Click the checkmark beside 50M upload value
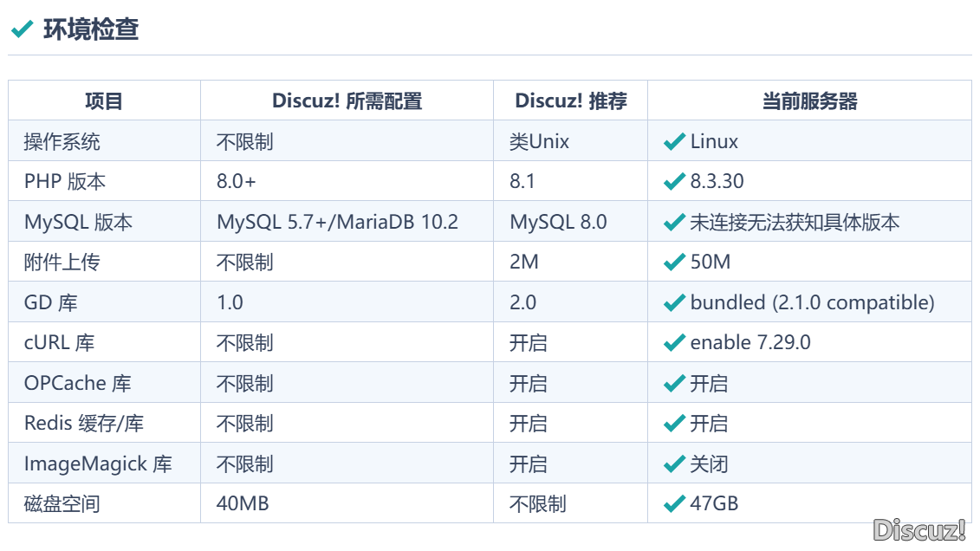 (674, 263)
